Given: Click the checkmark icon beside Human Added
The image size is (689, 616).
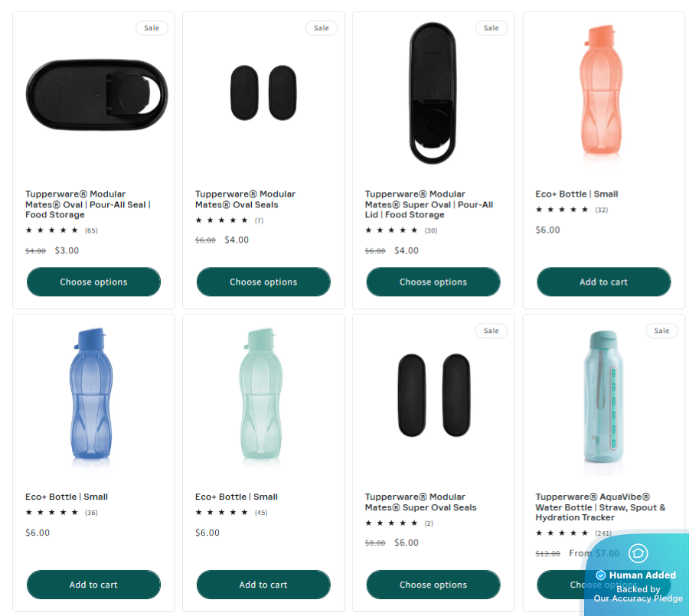Looking at the screenshot, I should click(x=601, y=575).
